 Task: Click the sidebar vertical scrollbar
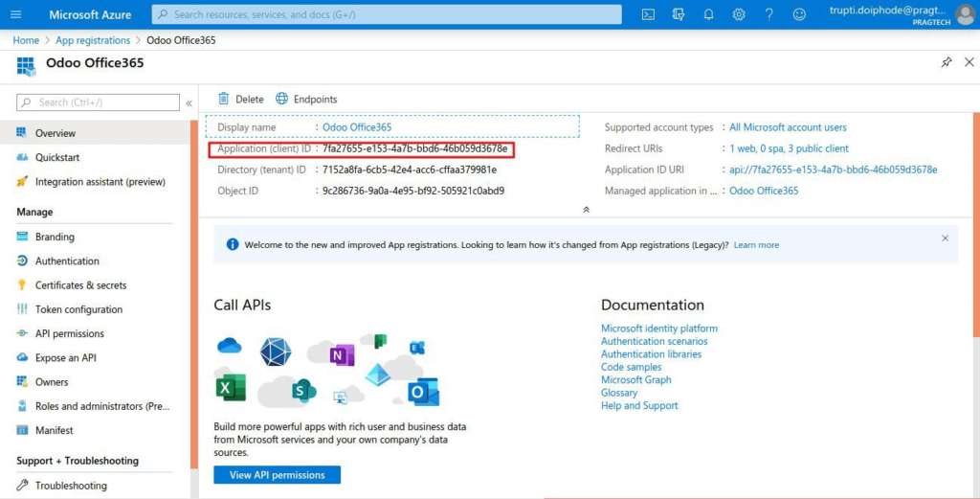pos(194,287)
